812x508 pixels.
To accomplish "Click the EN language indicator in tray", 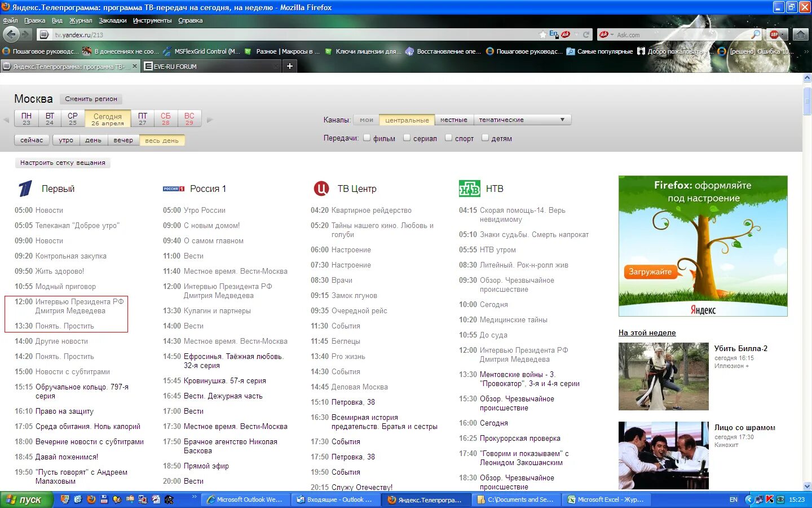I will click(734, 500).
